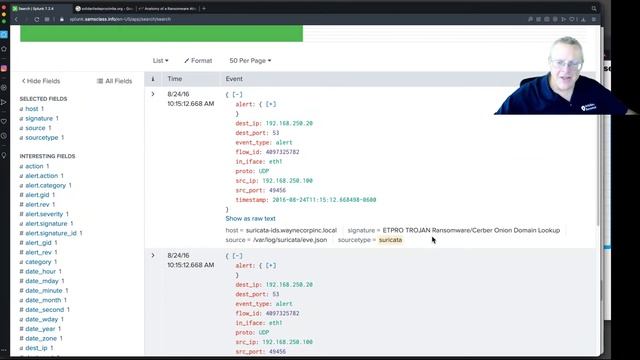Open downloads icon in browser toolbar
The height and width of the screenshot is (360, 640).
point(583,19)
